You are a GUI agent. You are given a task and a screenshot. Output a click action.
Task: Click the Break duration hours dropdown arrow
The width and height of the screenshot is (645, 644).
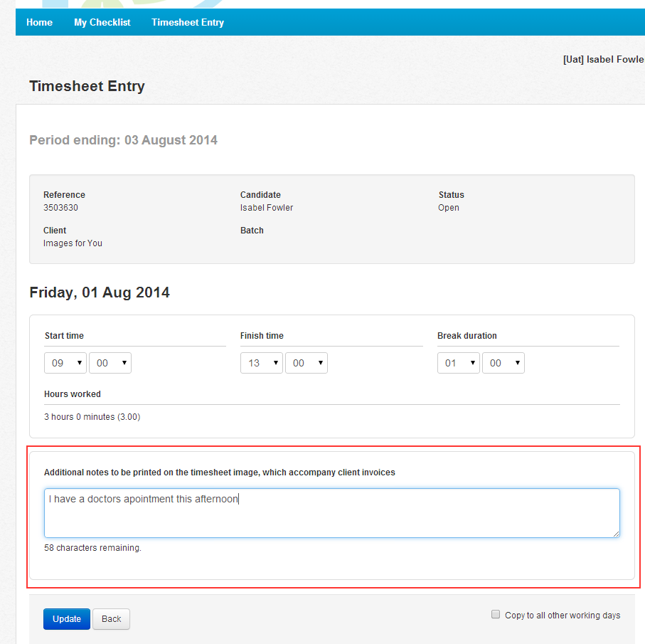[473, 363]
